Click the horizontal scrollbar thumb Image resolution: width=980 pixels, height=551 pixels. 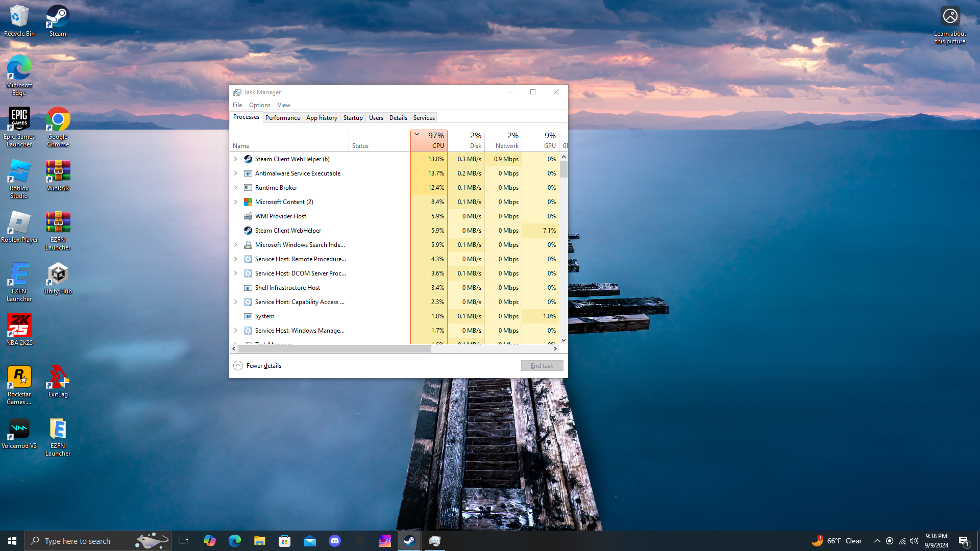[334, 349]
